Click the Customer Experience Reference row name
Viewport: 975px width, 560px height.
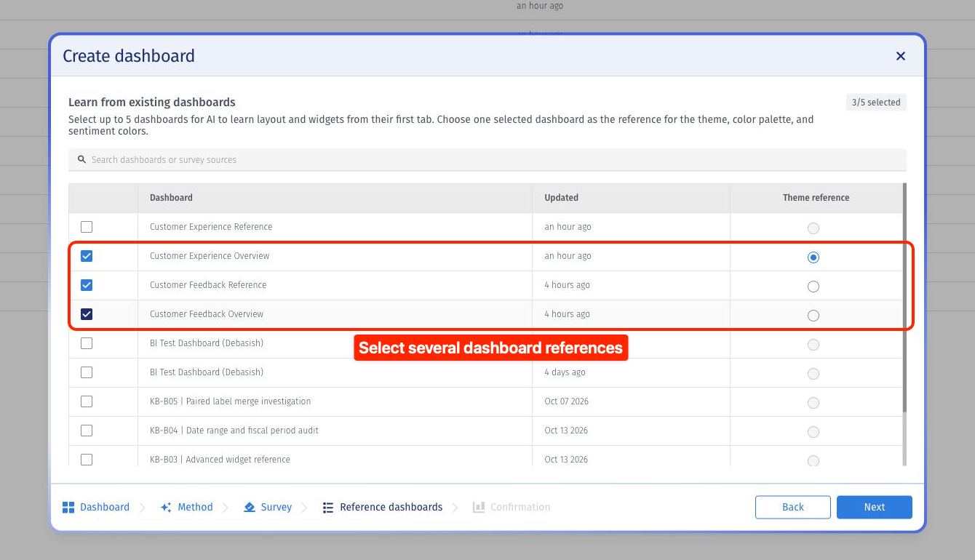pos(211,227)
